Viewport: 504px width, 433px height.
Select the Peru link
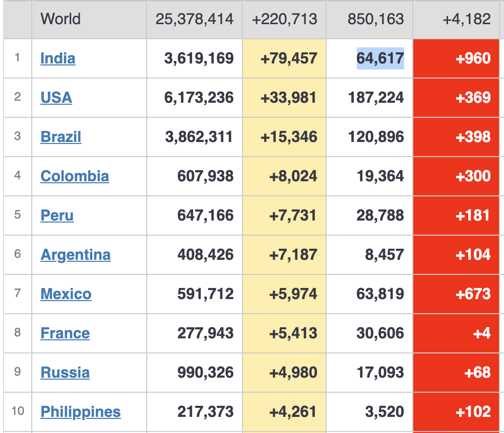point(57,215)
